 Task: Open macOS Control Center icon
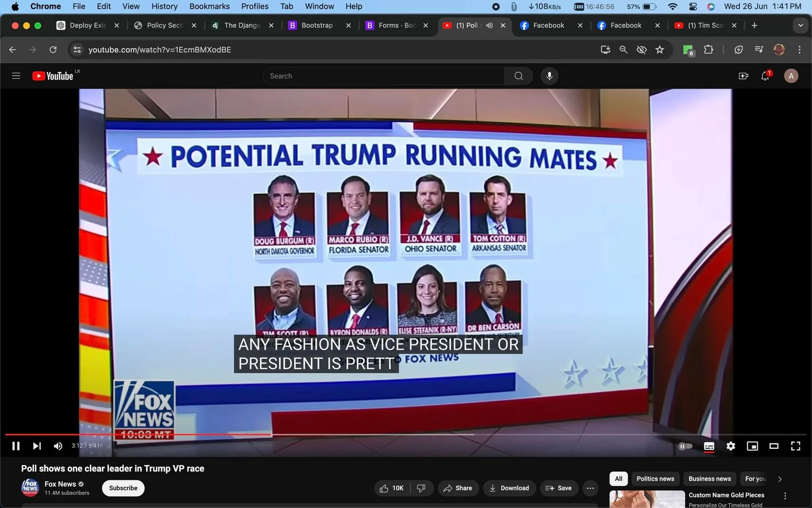(x=693, y=6)
